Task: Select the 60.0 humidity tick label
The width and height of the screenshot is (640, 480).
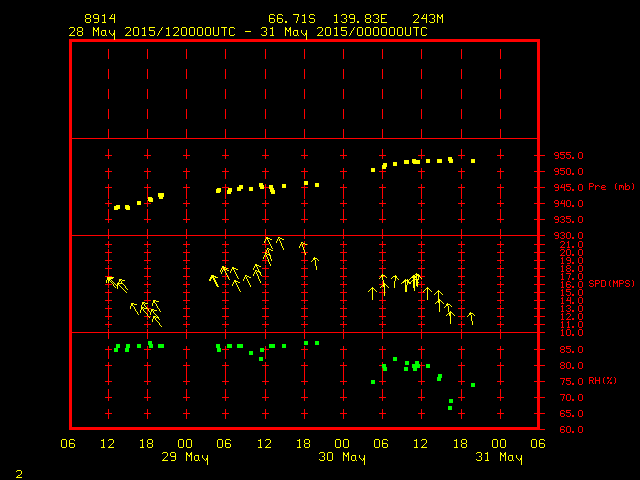Action: [x=571, y=430]
